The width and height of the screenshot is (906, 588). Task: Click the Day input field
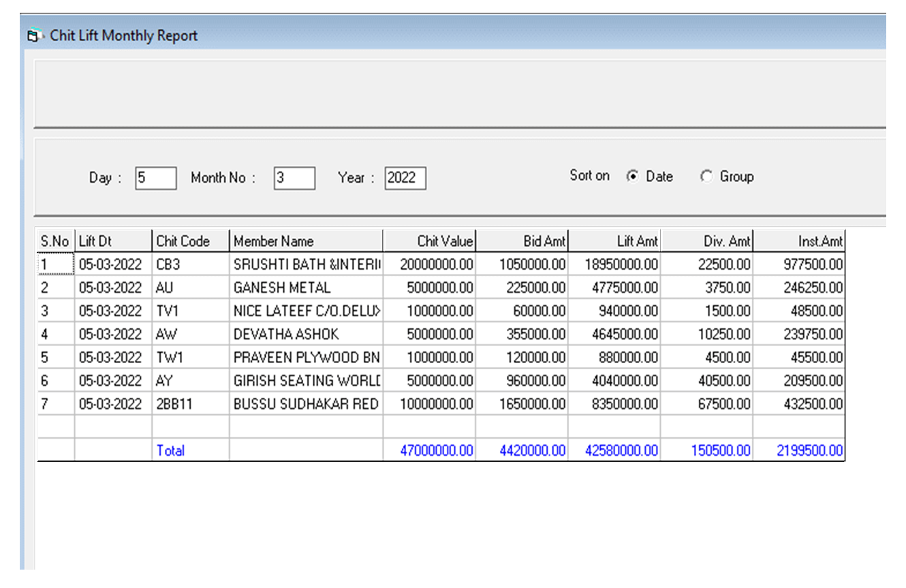tap(156, 178)
